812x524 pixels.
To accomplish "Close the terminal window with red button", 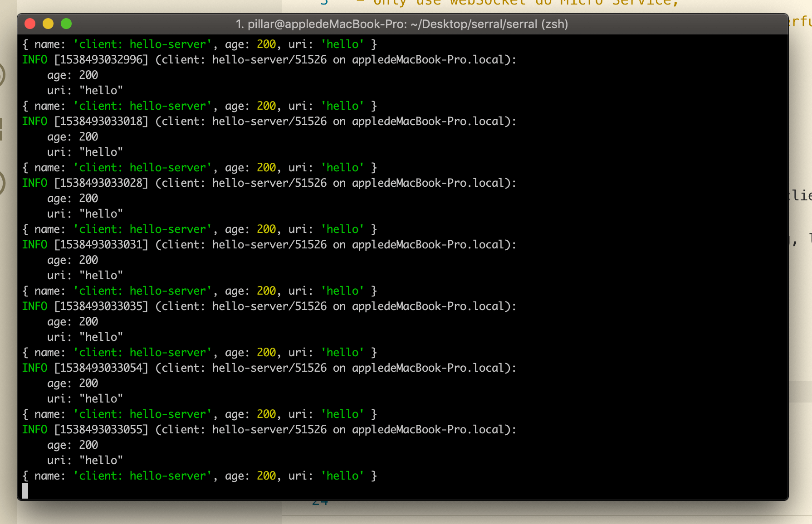I will (30, 24).
